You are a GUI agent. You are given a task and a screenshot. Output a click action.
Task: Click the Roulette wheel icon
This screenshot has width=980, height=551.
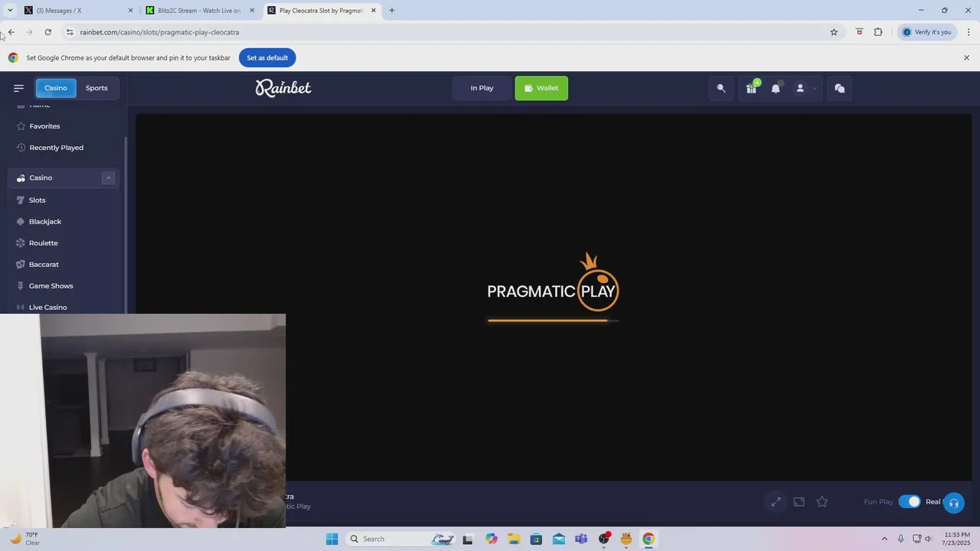point(21,243)
